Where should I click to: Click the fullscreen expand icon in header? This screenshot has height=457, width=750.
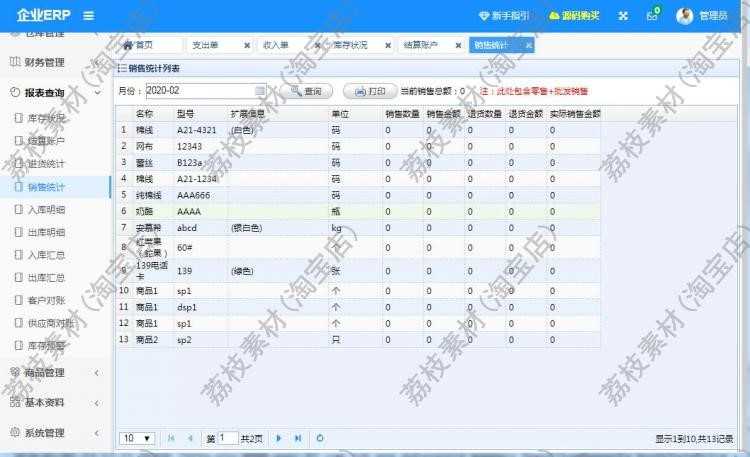[x=623, y=16]
